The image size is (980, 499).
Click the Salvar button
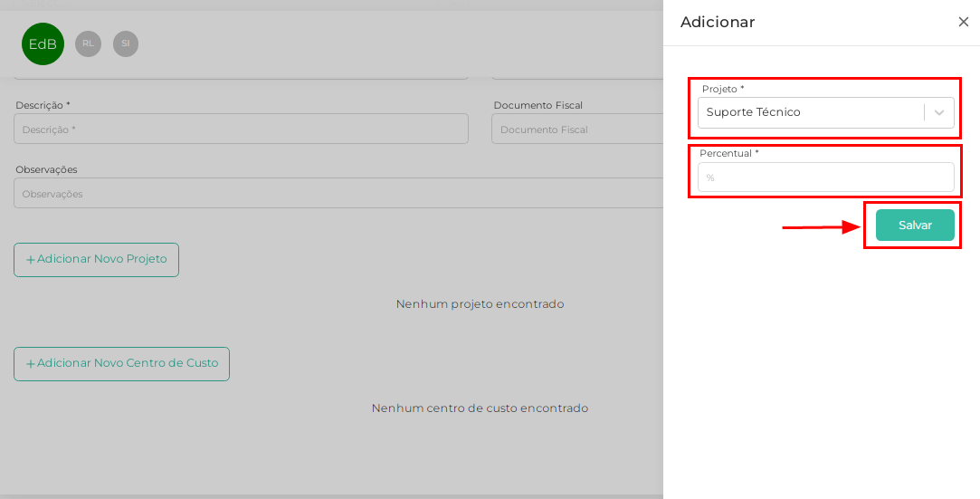coord(915,226)
